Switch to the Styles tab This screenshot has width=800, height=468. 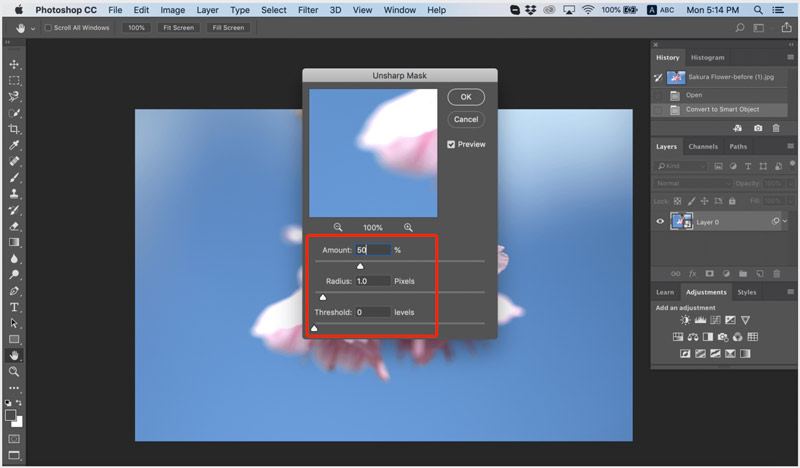(746, 292)
